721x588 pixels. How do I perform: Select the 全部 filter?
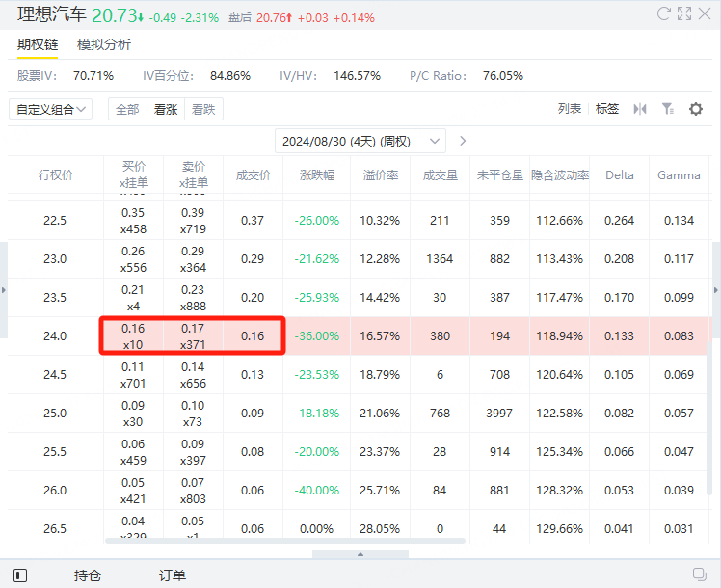point(128,110)
